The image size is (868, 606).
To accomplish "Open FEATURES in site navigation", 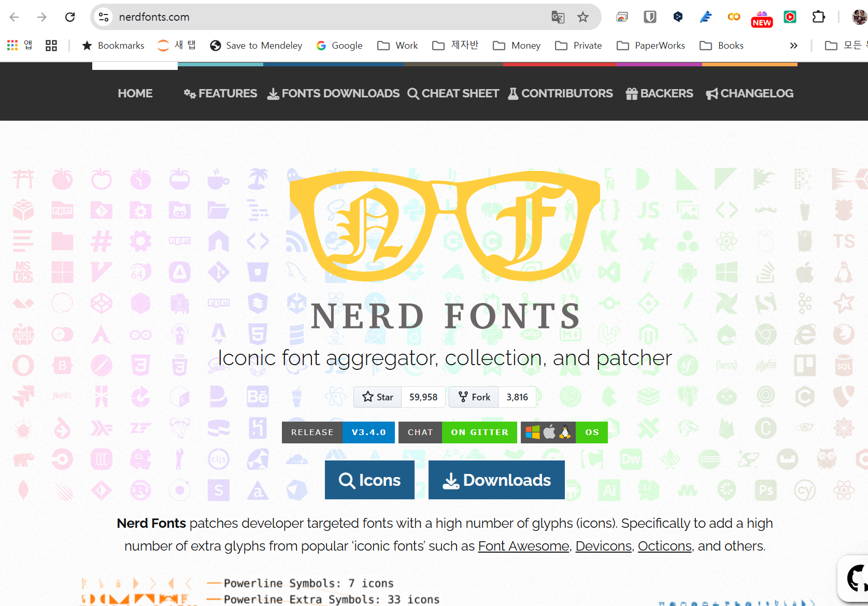I will pyautogui.click(x=220, y=93).
